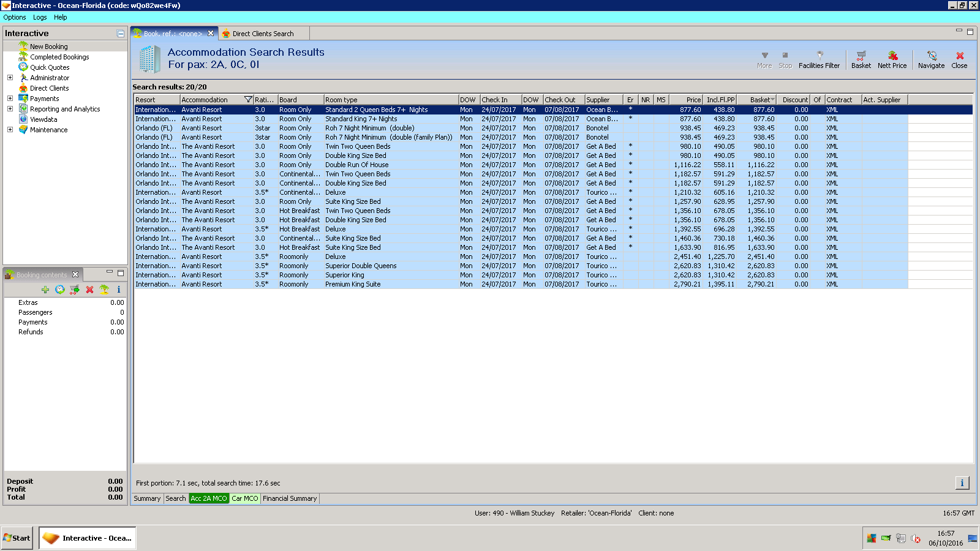
Task: Sort by the Room type column header
Action: tap(391, 100)
